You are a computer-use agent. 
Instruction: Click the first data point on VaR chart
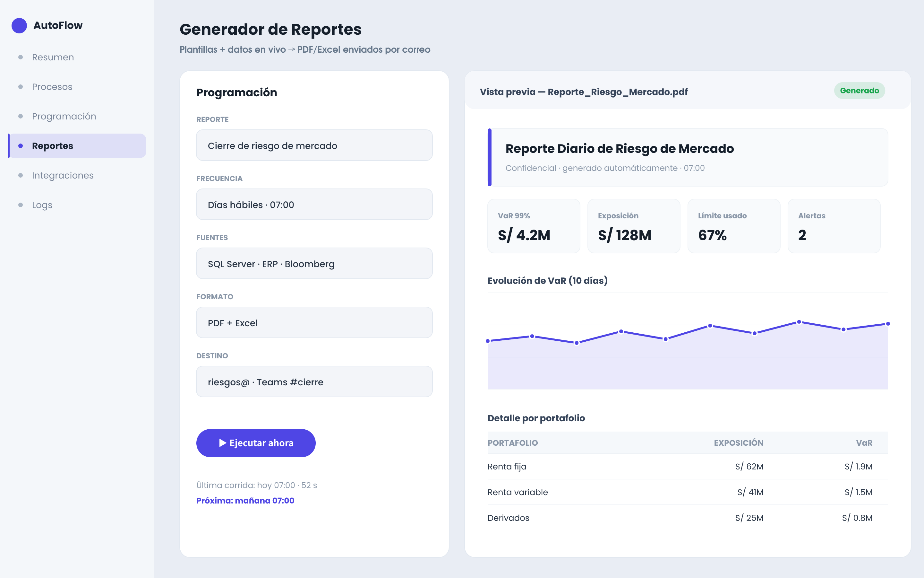click(x=488, y=341)
